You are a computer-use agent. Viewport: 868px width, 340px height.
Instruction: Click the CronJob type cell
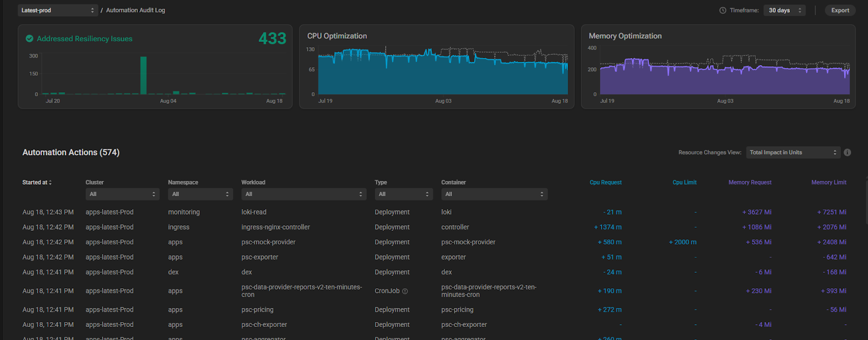(x=387, y=291)
